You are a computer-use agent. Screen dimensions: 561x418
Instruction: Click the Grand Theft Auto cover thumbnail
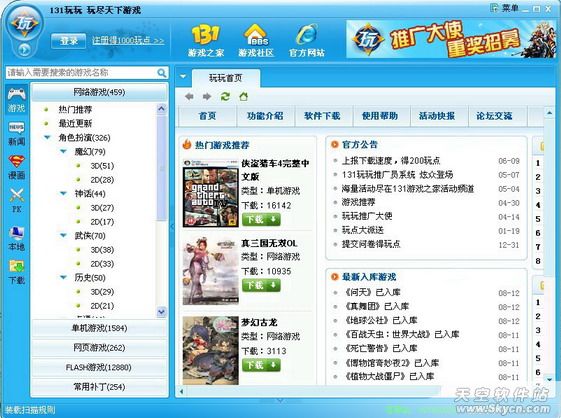210,194
